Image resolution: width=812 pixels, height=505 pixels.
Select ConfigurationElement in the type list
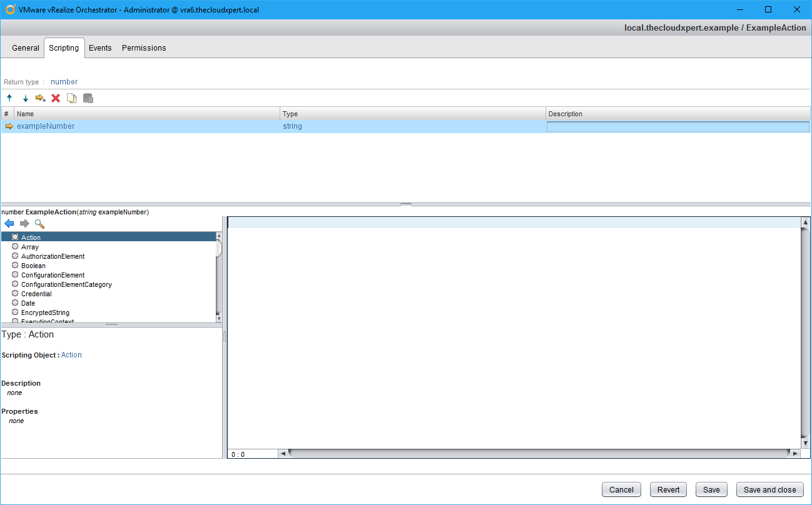pyautogui.click(x=53, y=275)
